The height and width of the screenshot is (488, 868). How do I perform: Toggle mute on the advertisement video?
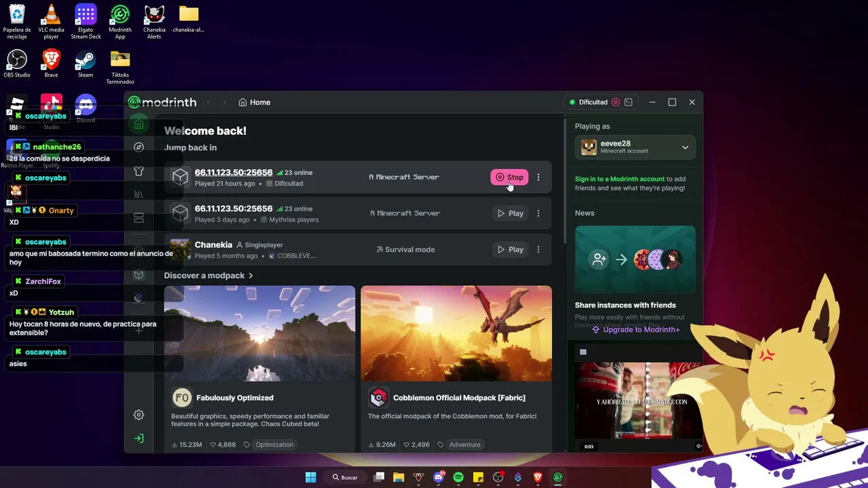point(698,446)
